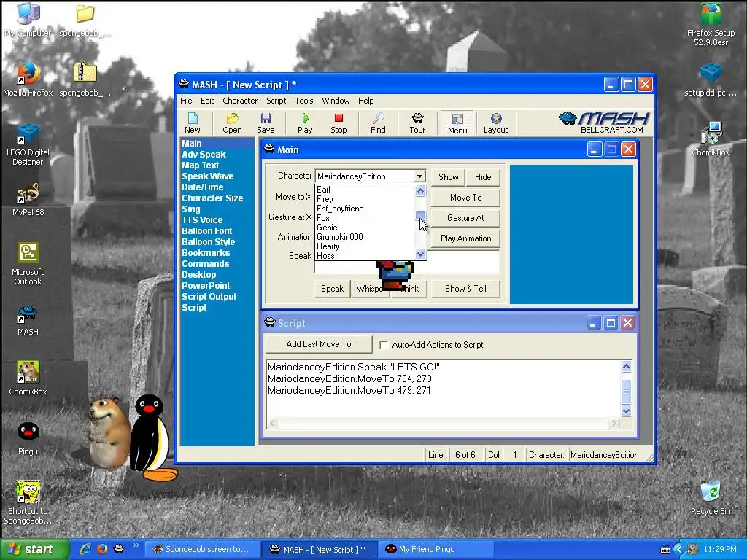This screenshot has height=560, width=747.
Task: Choose Fnf_boyfriend from the character list
Action: point(365,209)
